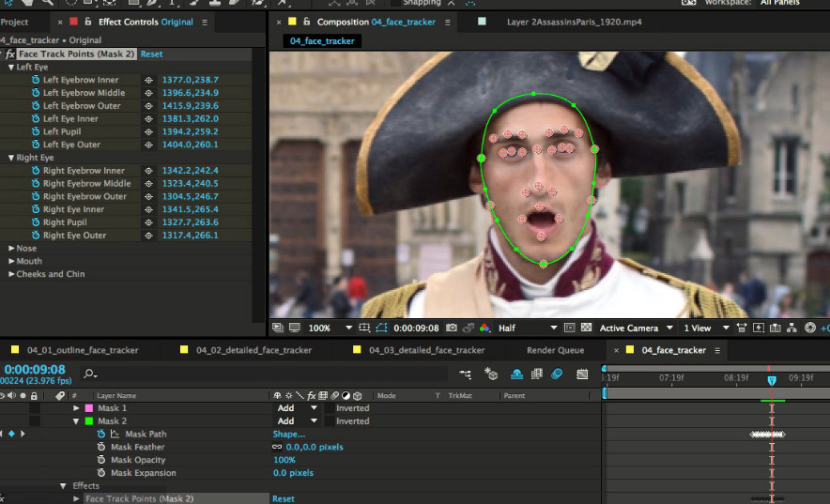This screenshot has width=830, height=504.
Task: Open the Composition Flowchart icon in viewer
Action: click(x=792, y=328)
